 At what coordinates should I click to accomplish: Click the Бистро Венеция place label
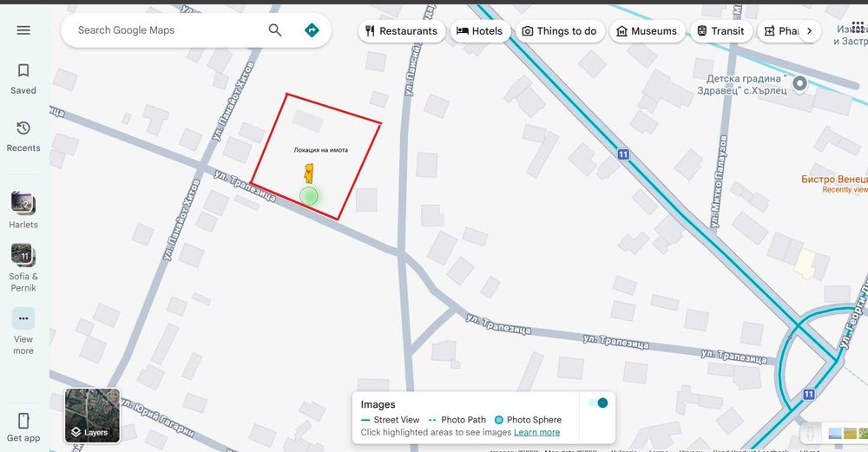pyautogui.click(x=834, y=180)
